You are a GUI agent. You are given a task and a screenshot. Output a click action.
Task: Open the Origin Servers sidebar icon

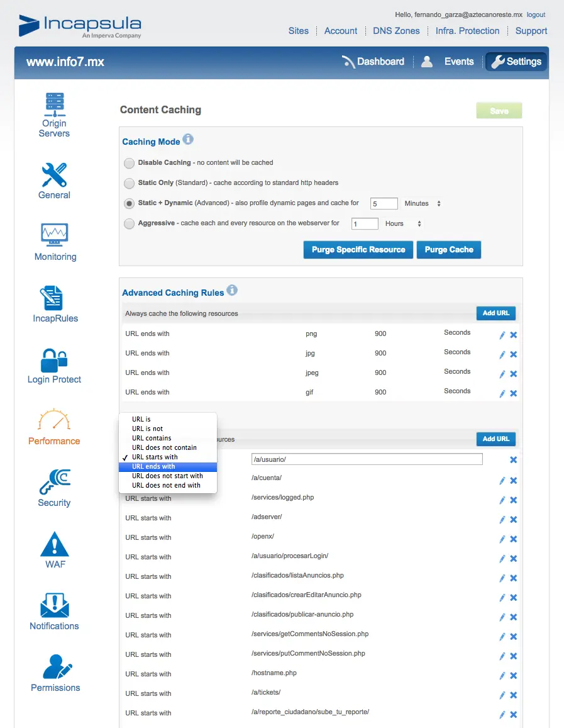55,104
